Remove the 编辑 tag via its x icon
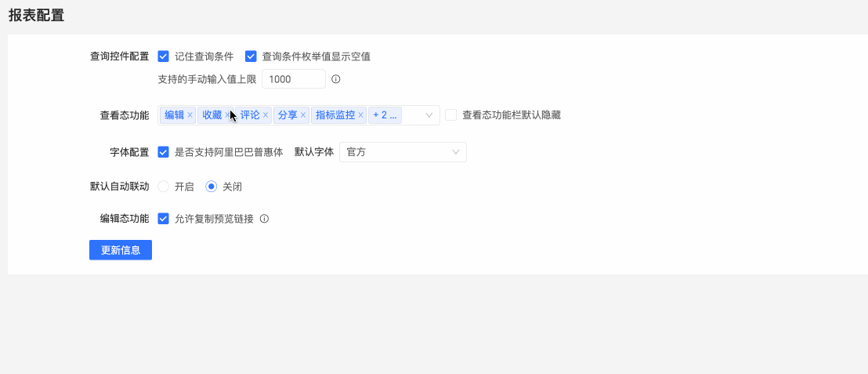Screen dimensions: 868x374 (x=190, y=115)
